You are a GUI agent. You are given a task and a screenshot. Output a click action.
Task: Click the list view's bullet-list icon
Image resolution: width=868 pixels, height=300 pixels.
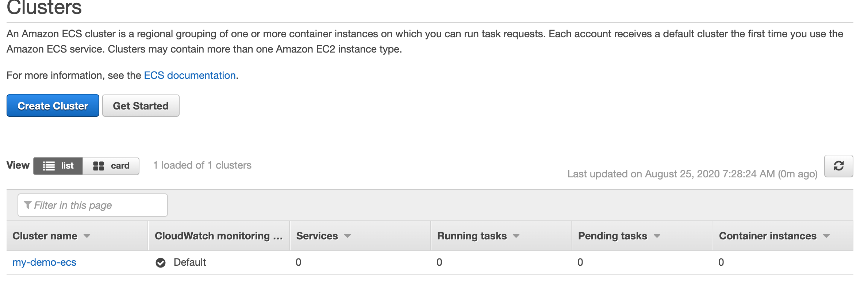tap(49, 166)
